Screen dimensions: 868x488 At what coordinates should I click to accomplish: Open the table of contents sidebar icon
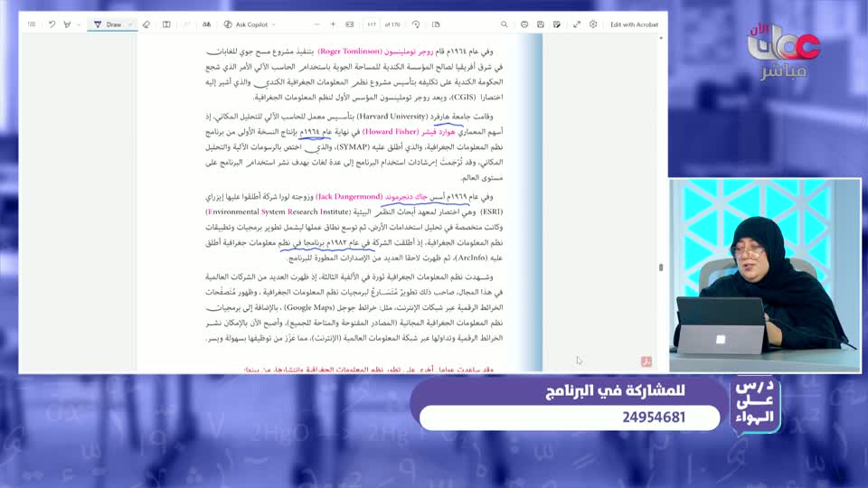click(x=32, y=24)
